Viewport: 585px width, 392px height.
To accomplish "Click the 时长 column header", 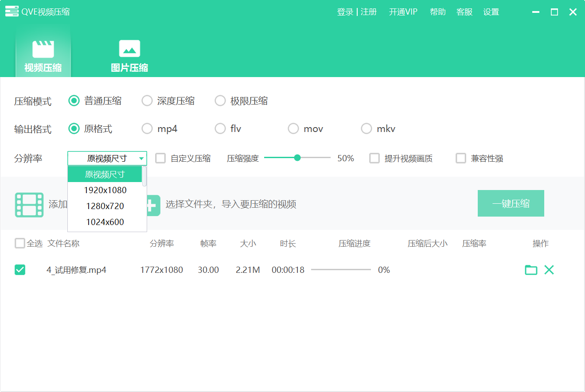I will click(x=288, y=243).
